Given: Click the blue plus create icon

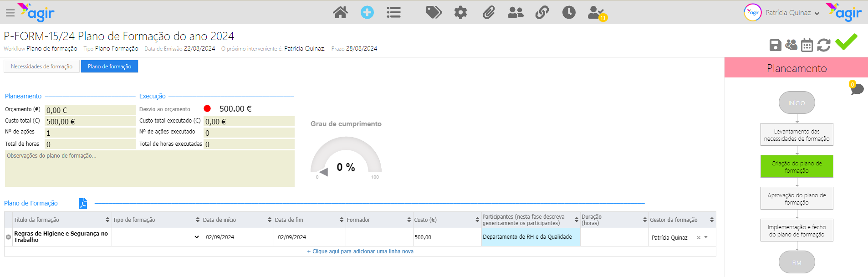Looking at the screenshot, I should click(367, 12).
